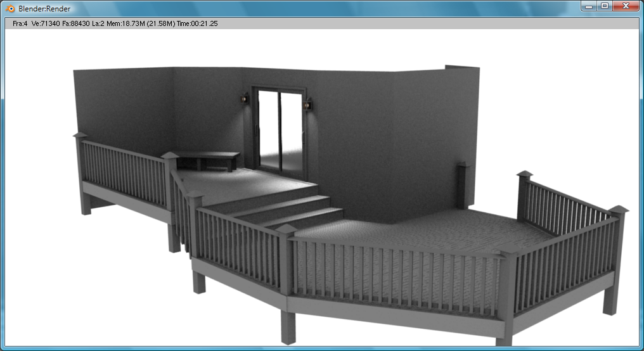Image resolution: width=644 pixels, height=351 pixels.
Task: Click the 'Fra:4' frame status text
Action: pyautogui.click(x=20, y=24)
